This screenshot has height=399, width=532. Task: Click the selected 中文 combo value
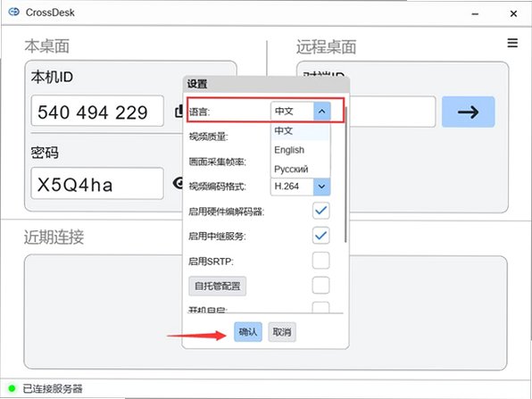click(292, 111)
